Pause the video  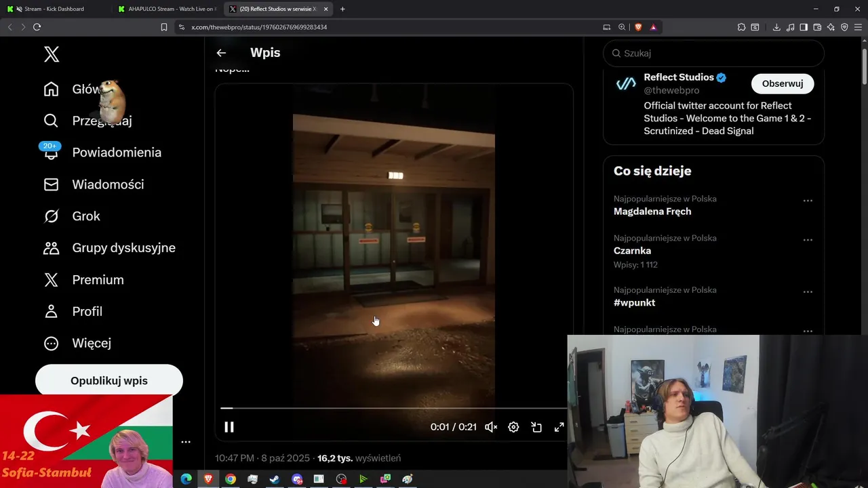[x=229, y=427]
